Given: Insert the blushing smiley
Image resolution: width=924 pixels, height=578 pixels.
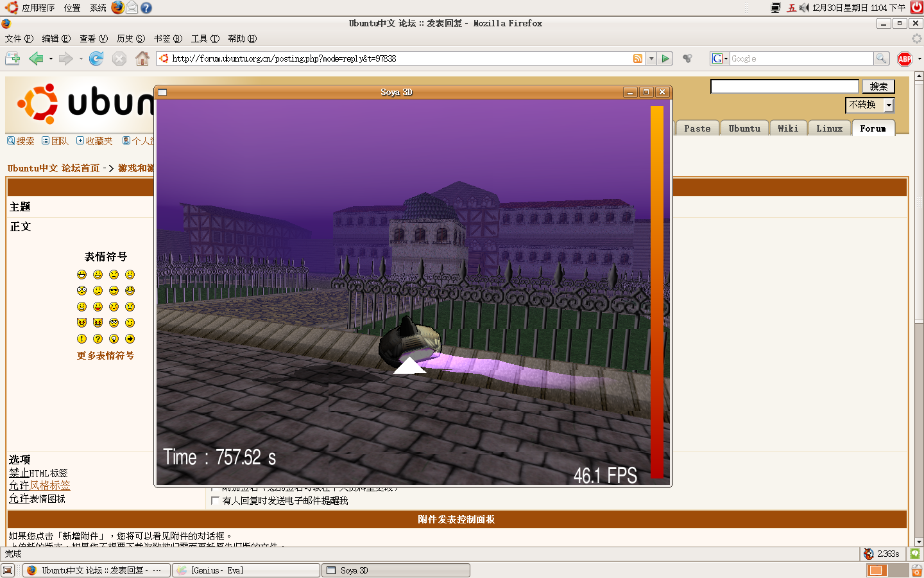Looking at the screenshot, I should (114, 307).
